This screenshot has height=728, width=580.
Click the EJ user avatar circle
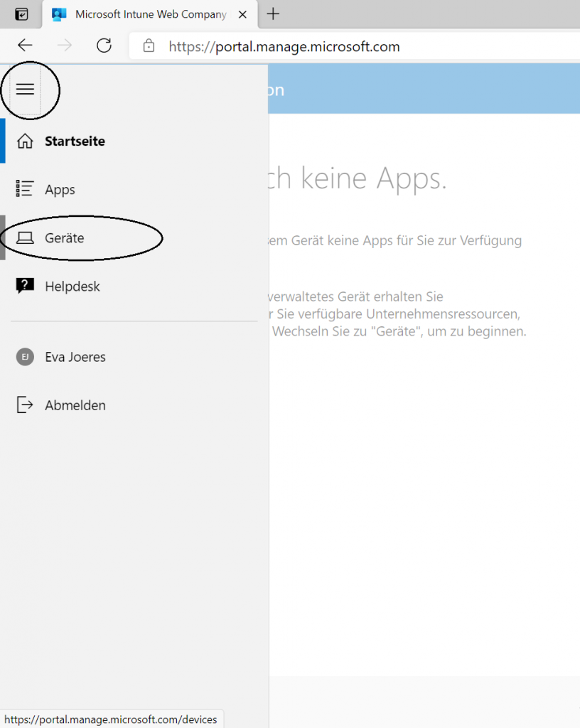click(x=25, y=357)
